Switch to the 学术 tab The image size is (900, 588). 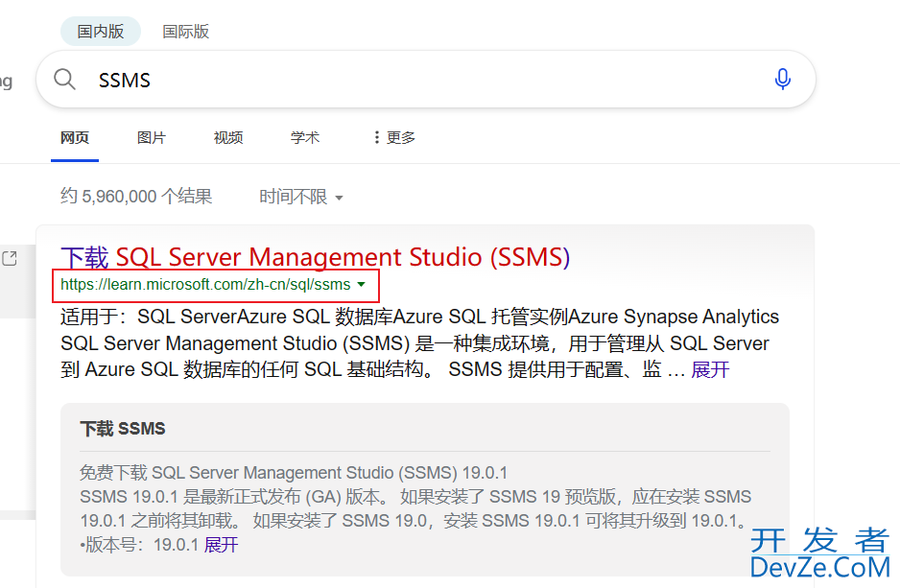click(305, 138)
